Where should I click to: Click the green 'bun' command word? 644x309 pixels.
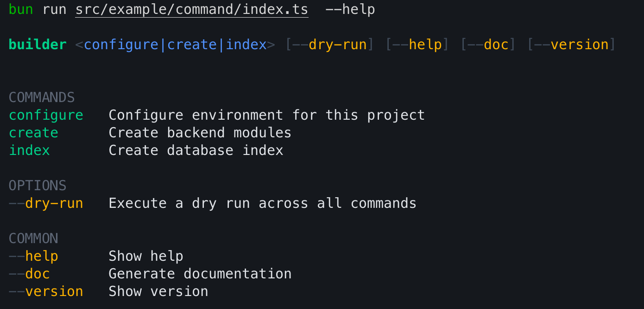tap(21, 10)
